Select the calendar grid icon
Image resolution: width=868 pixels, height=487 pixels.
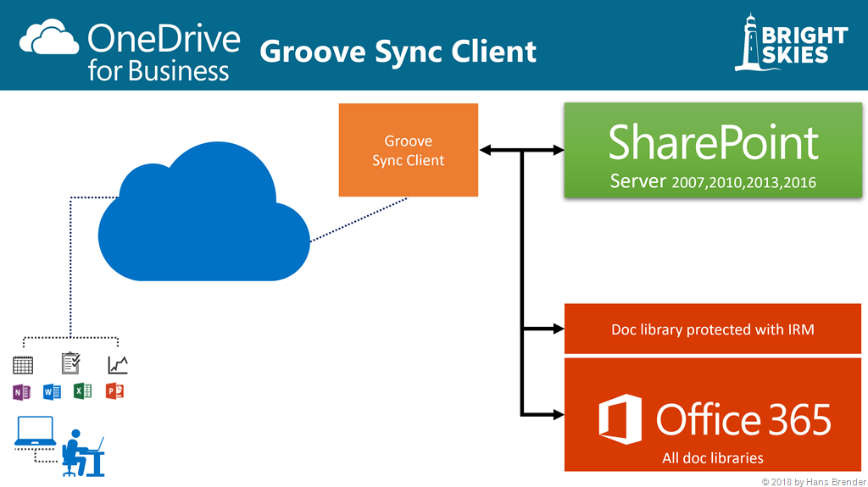point(23,365)
